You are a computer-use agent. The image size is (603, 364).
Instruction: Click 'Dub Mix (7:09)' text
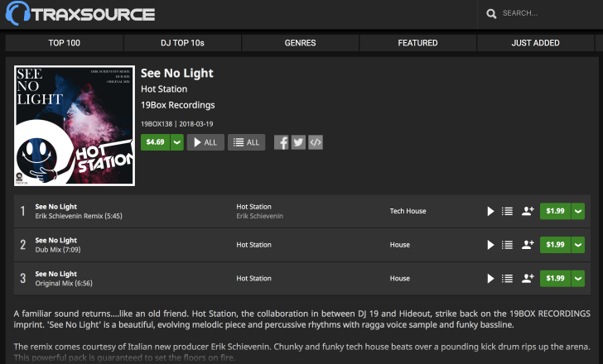coord(58,250)
